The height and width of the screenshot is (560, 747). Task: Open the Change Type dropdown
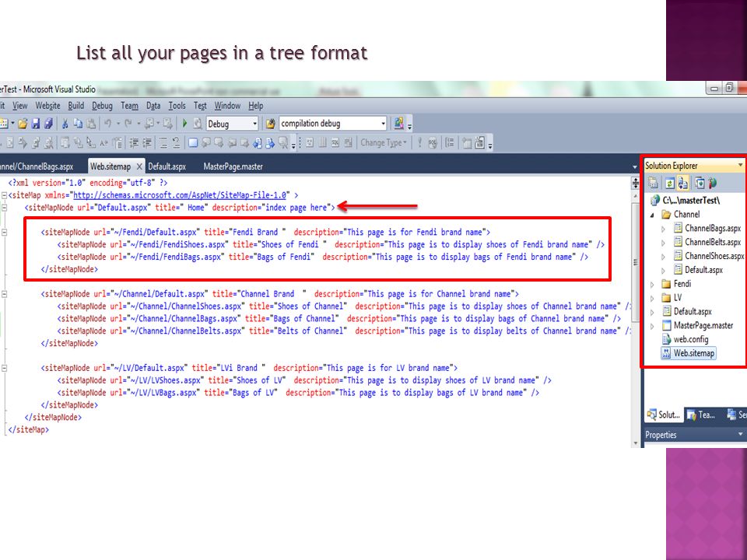coord(384,142)
